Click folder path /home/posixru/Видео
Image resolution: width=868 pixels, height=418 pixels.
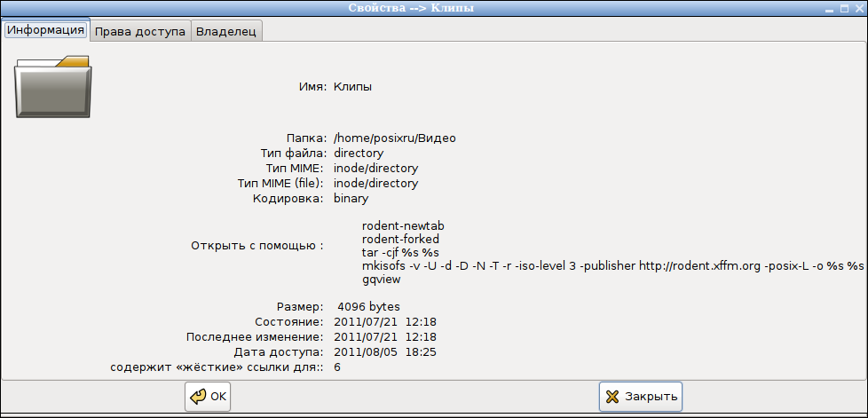(395, 138)
